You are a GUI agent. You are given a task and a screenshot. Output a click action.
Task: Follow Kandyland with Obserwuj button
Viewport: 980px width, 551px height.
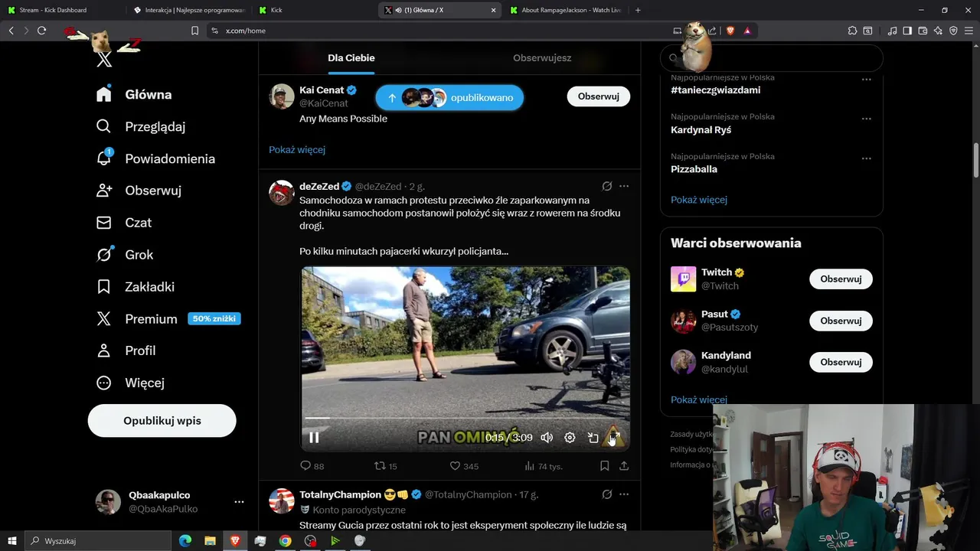(841, 362)
